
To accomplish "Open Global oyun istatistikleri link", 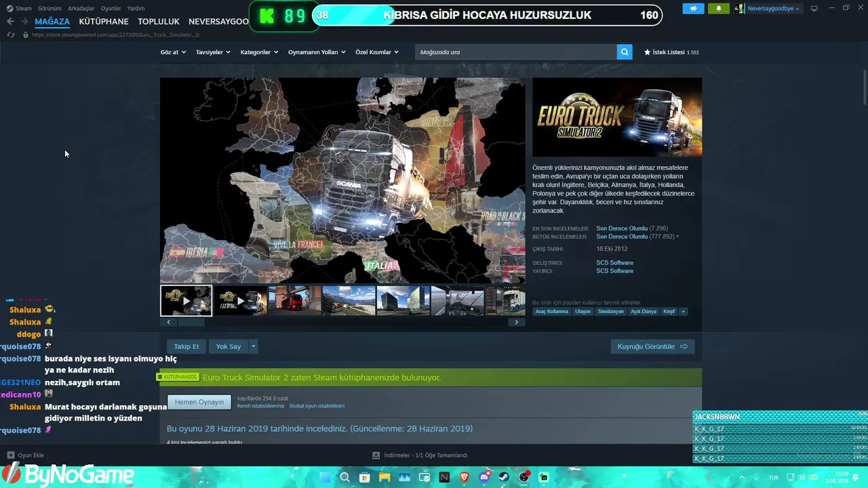I will pyautogui.click(x=317, y=406).
